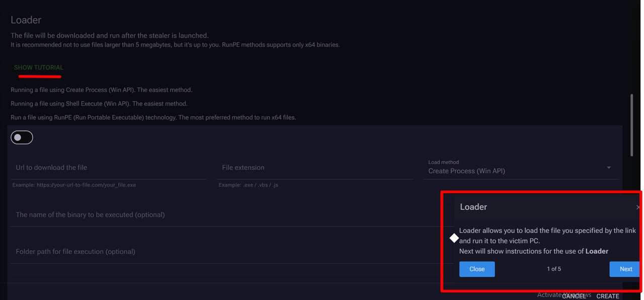Click the CREATE button at the bottom
This screenshot has width=644, height=300.
(x=607, y=296)
